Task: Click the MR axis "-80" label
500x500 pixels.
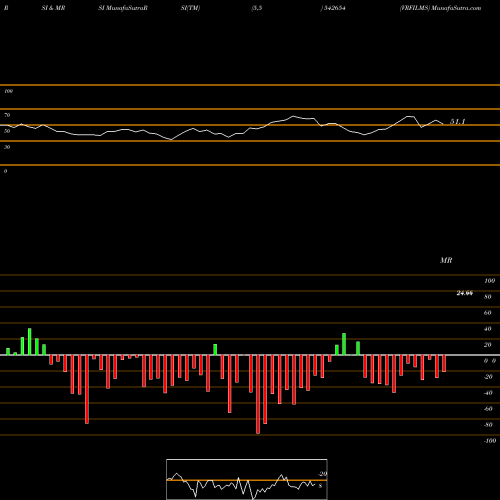Action: point(488,425)
